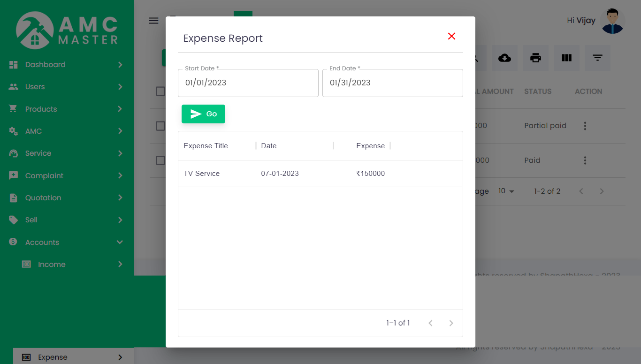Image resolution: width=641 pixels, height=364 pixels.
Task: Close the Expense Report dialog
Action: (x=451, y=37)
